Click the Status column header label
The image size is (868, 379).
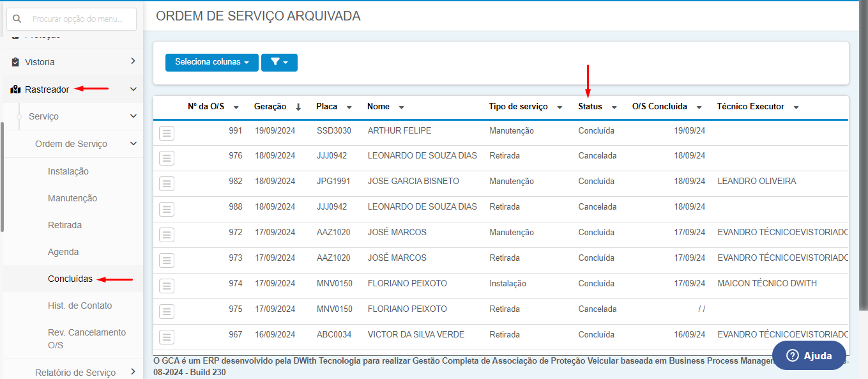(590, 107)
